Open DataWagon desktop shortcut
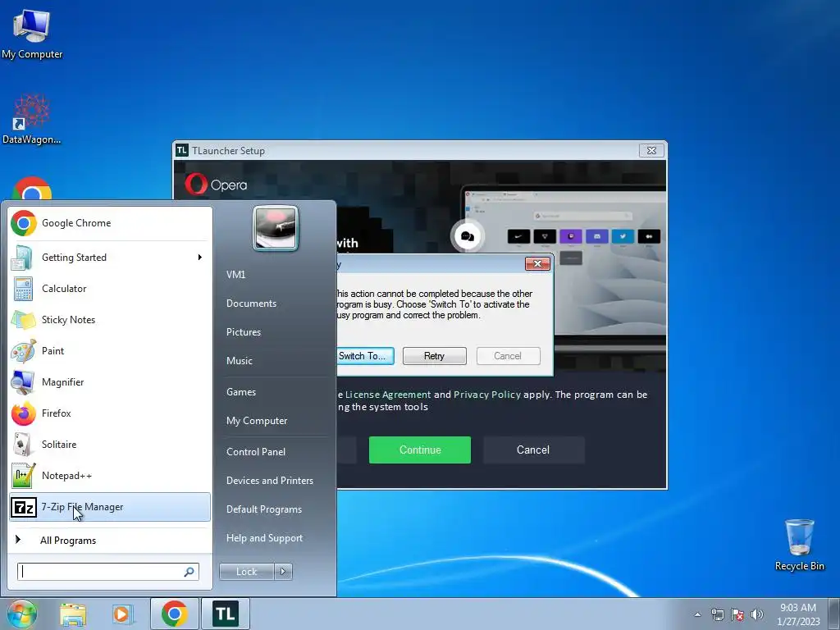Viewport: 840px width, 630px height. (x=32, y=119)
